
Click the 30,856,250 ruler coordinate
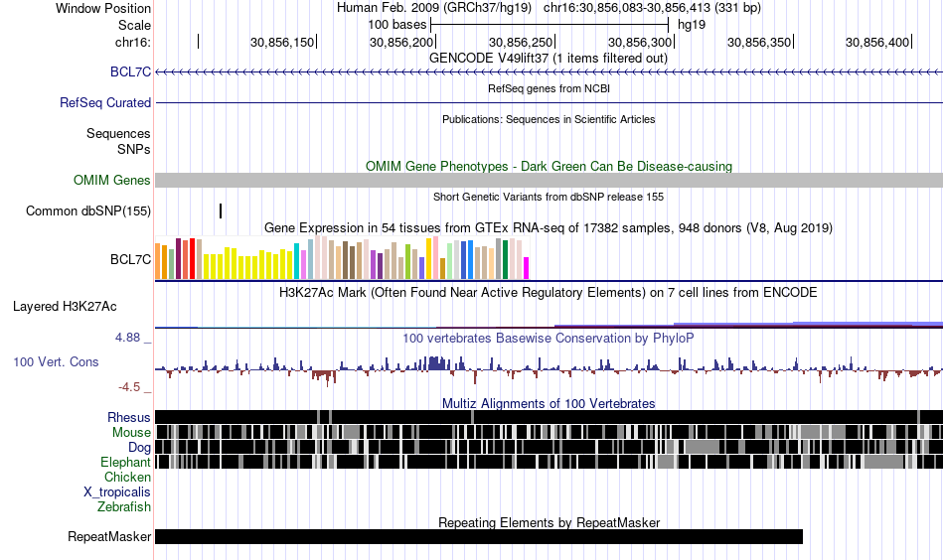(x=520, y=42)
